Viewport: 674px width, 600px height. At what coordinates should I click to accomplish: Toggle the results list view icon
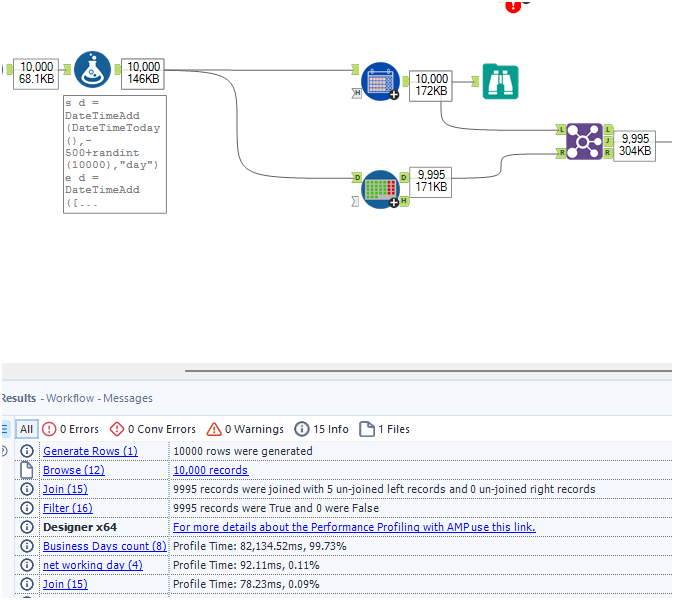pos(4,429)
